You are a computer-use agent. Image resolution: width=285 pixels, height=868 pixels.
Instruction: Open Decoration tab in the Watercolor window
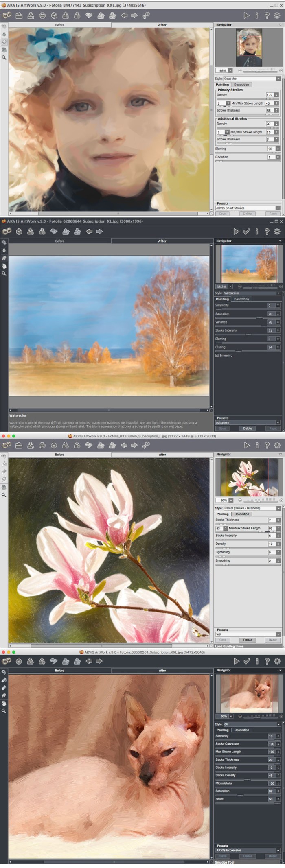pyautogui.click(x=241, y=299)
